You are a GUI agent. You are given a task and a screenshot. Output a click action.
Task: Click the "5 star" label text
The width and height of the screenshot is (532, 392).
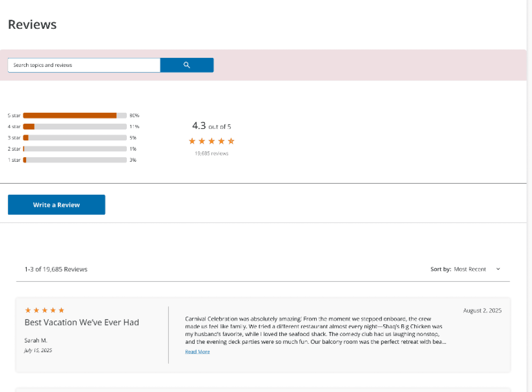point(14,116)
